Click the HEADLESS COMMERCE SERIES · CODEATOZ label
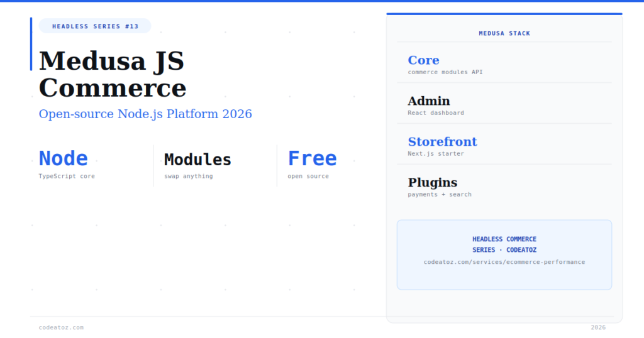Image resolution: width=644 pixels, height=338 pixels. click(504, 244)
